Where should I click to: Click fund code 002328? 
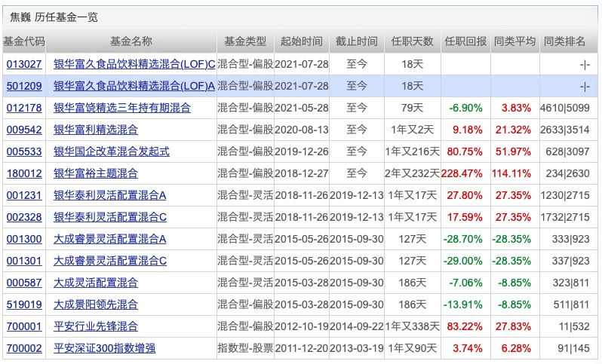tap(24, 217)
